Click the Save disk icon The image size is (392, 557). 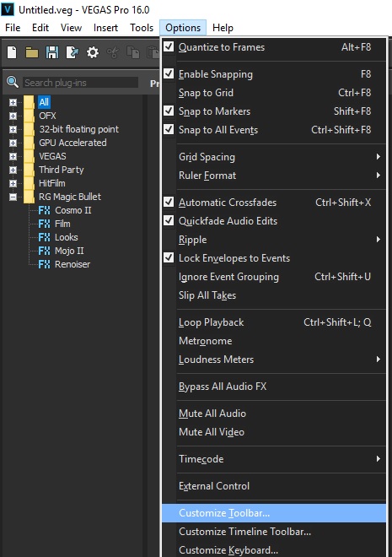coord(52,52)
